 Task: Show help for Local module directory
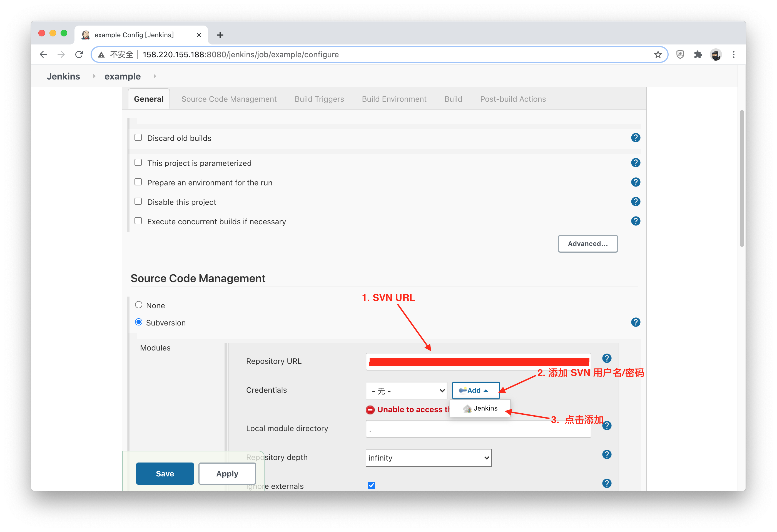coord(606,426)
